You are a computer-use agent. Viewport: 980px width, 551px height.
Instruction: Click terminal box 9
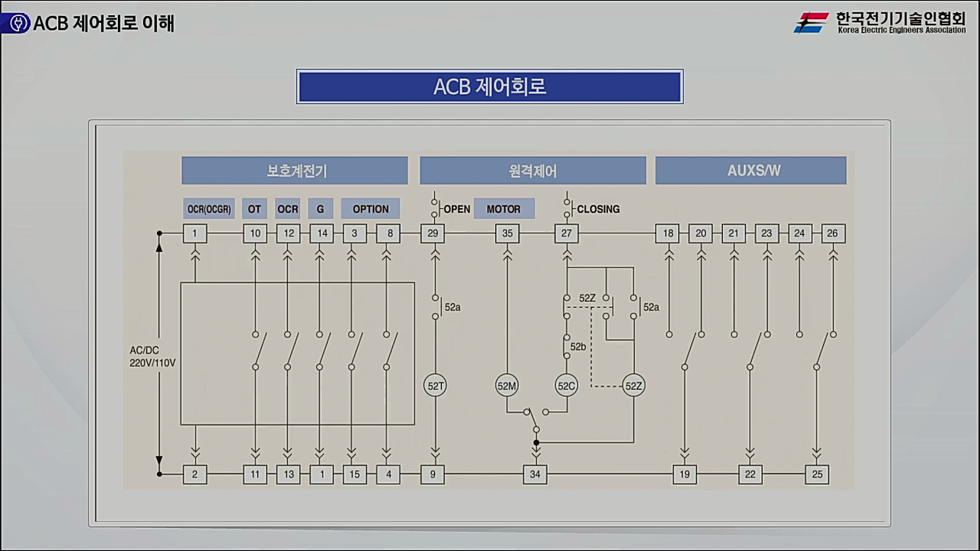click(x=433, y=474)
